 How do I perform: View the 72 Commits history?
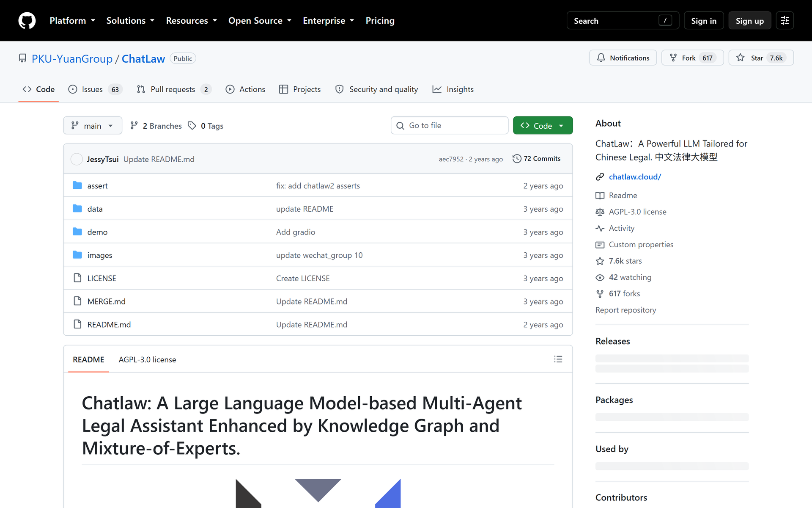[536, 158]
